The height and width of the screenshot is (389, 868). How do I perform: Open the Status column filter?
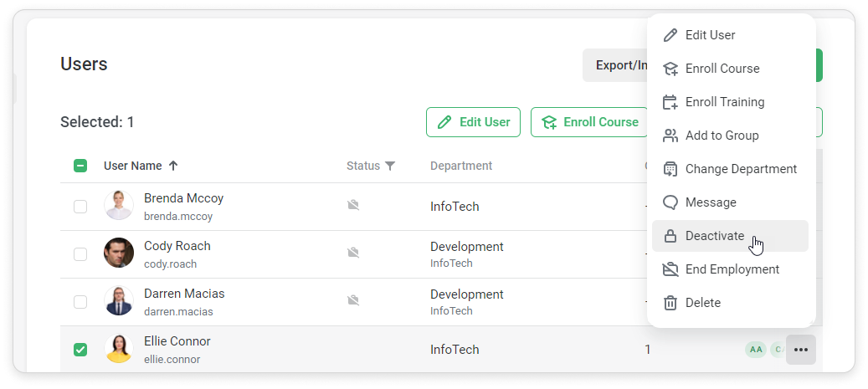click(x=390, y=166)
